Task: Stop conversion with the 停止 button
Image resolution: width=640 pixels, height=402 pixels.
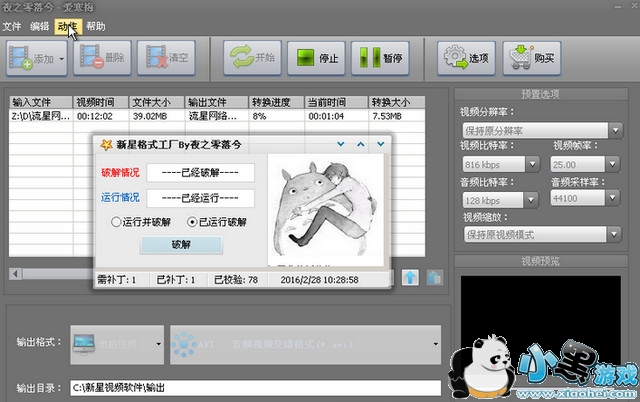Action: tap(316, 58)
